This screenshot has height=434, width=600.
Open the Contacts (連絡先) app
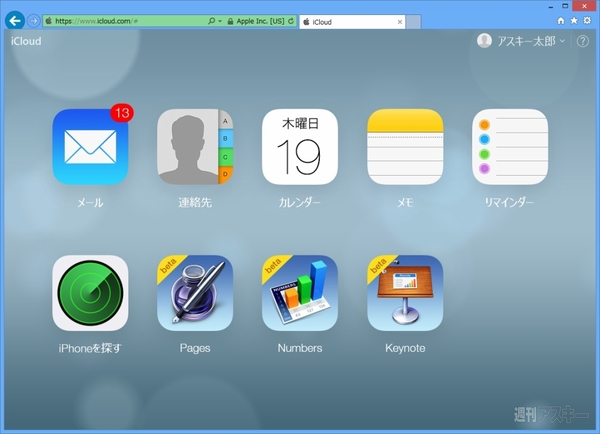click(195, 147)
